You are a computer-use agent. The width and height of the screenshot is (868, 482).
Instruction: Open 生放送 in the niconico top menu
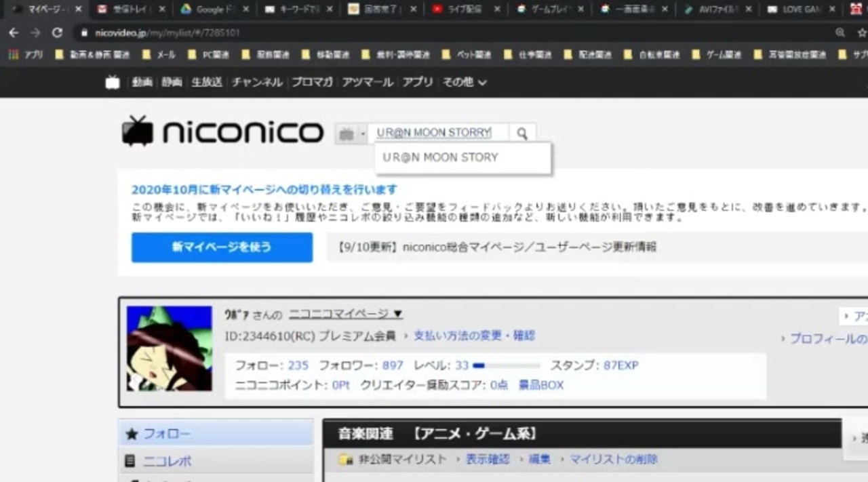point(207,82)
